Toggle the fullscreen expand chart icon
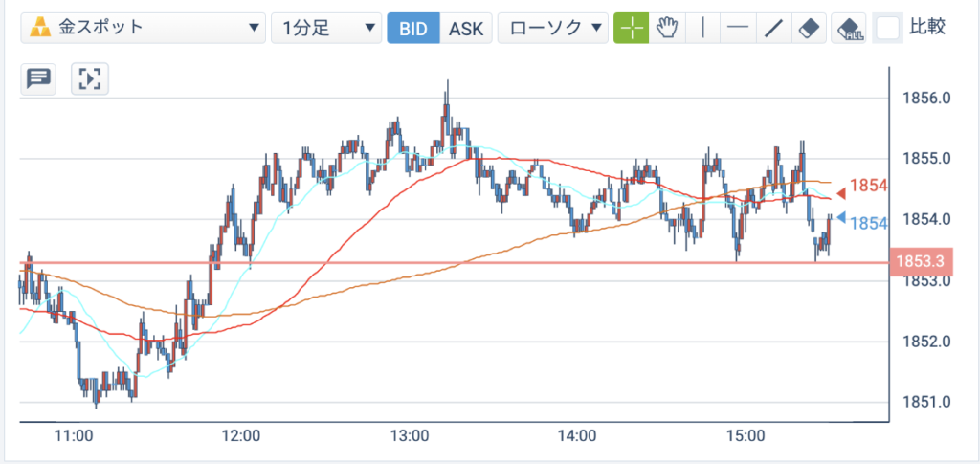980x464 pixels. (x=90, y=79)
